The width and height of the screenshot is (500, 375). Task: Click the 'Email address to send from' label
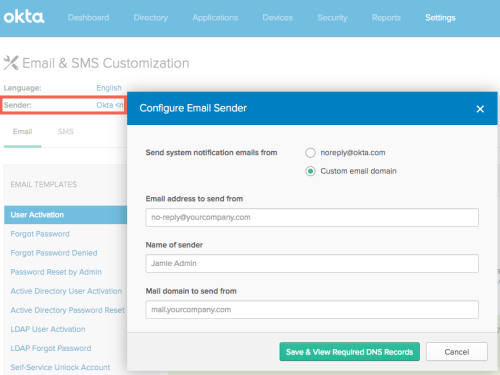[194, 199]
